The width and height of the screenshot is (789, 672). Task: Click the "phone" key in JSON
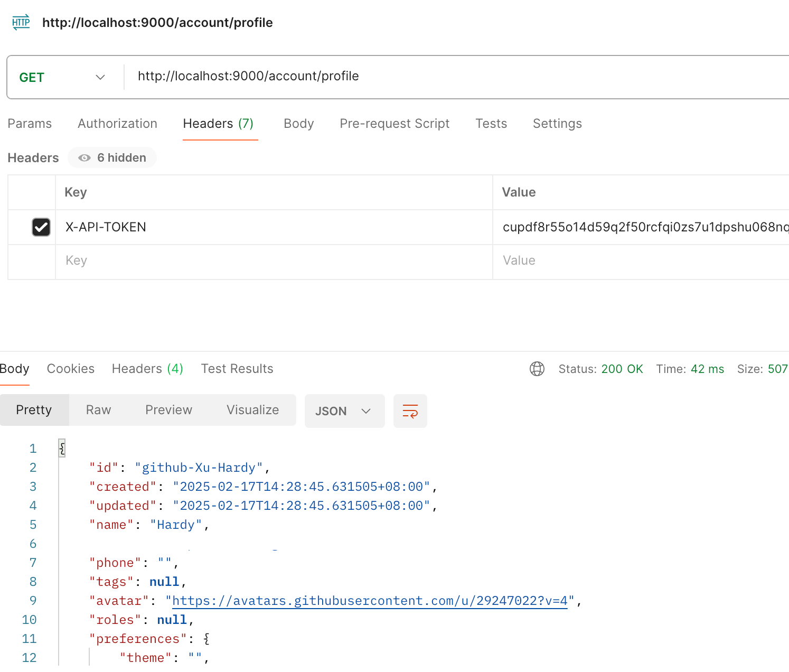point(115,563)
